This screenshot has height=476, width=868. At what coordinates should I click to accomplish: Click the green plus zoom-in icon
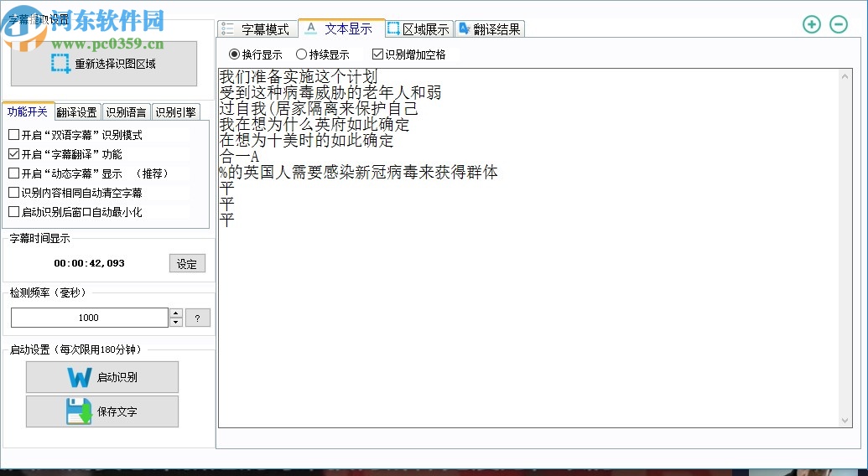(x=812, y=24)
